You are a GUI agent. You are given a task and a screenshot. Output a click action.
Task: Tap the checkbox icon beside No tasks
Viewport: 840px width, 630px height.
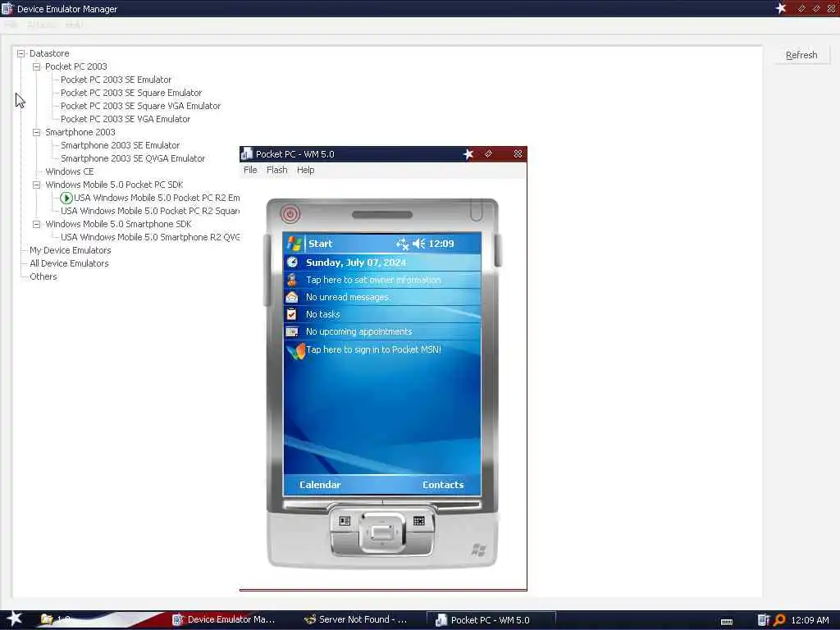coord(292,314)
